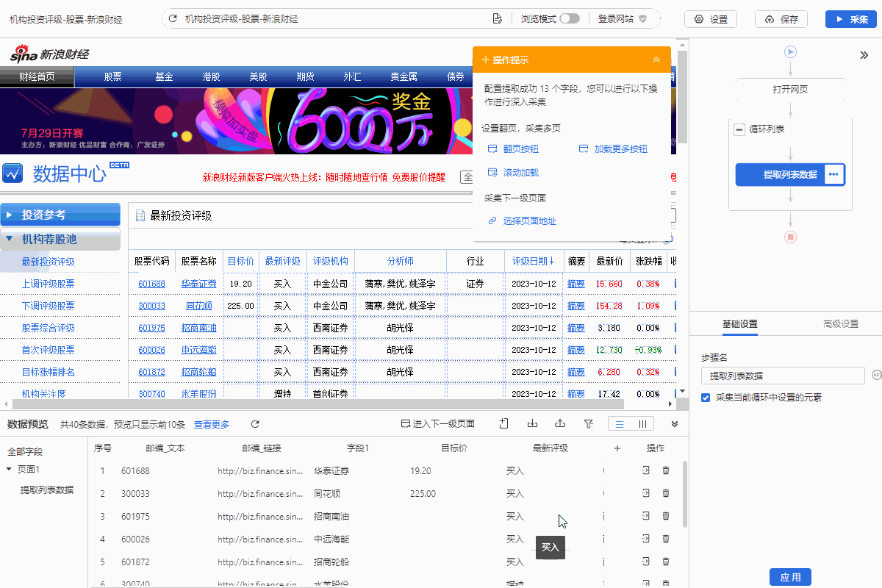Open the three-dot menu on 提取列表数据 step
Image resolution: width=882 pixels, height=588 pixels.
833,174
